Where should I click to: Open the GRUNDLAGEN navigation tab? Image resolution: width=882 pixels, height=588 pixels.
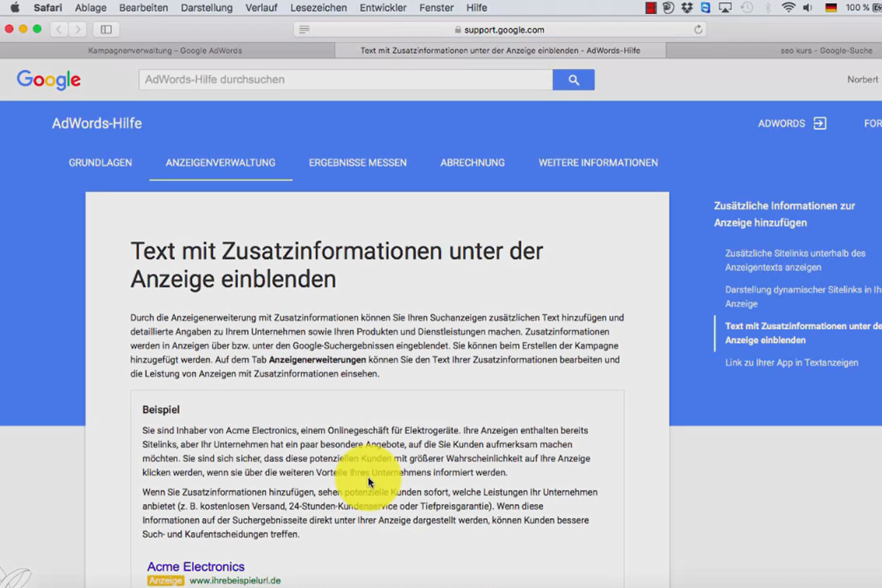click(101, 162)
